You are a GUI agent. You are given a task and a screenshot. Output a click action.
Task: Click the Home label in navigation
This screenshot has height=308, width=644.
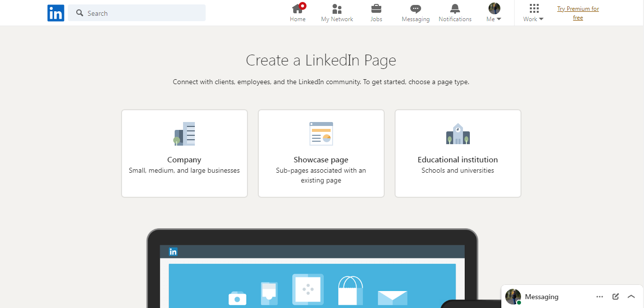[298, 19]
